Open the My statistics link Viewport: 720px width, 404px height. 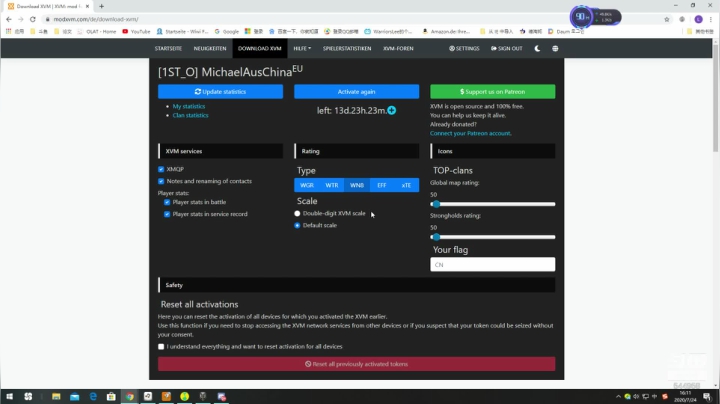(x=189, y=106)
